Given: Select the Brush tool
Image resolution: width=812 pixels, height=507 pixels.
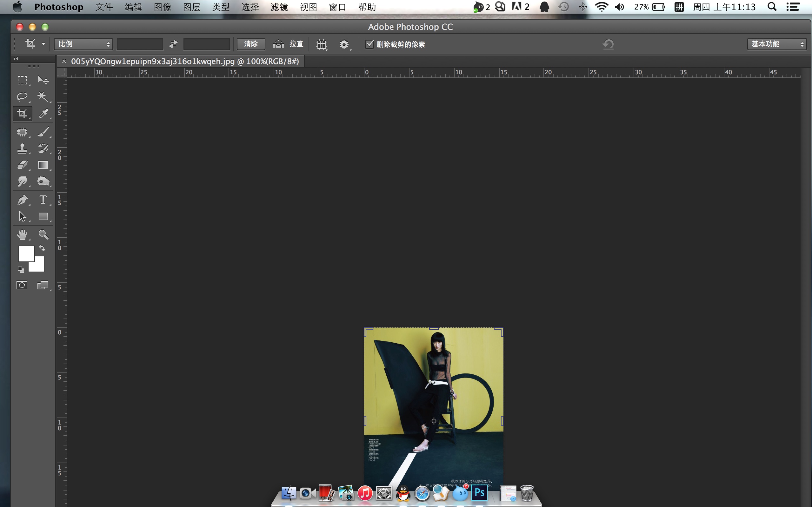Looking at the screenshot, I should [x=43, y=132].
